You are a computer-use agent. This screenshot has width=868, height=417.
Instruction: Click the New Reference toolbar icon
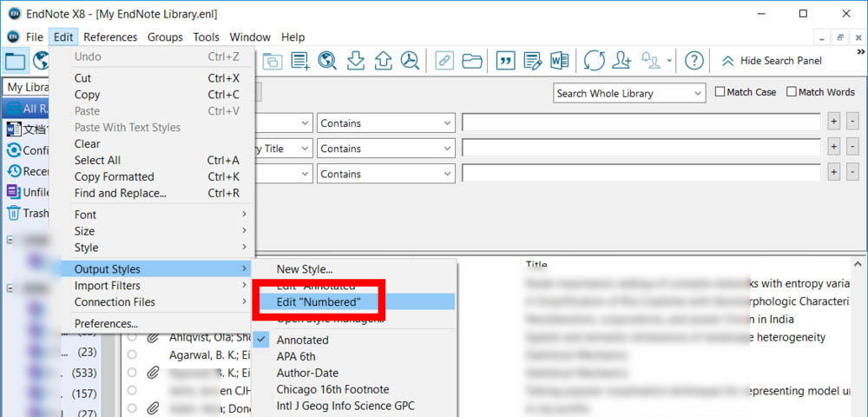click(300, 61)
